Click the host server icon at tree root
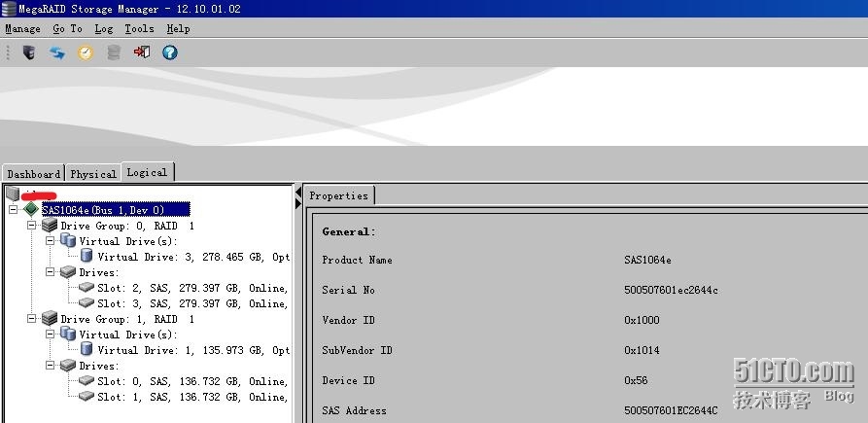The width and height of the screenshot is (868, 423). pos(14,194)
